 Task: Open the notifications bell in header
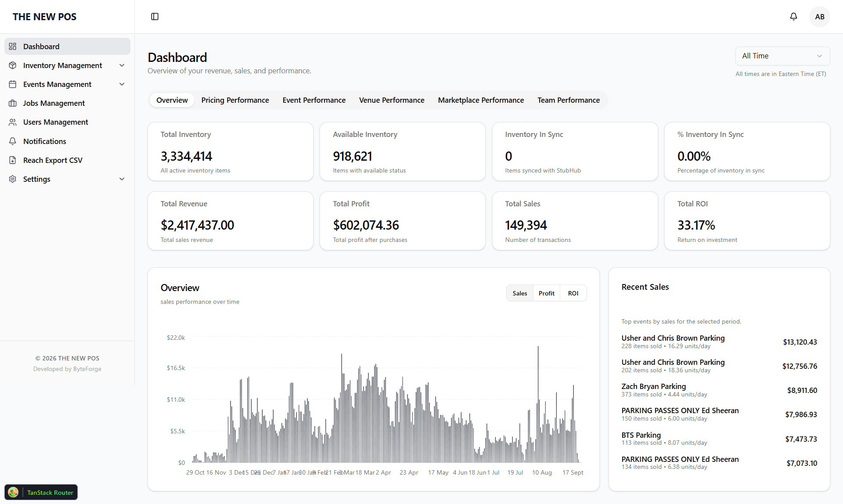[x=793, y=17]
